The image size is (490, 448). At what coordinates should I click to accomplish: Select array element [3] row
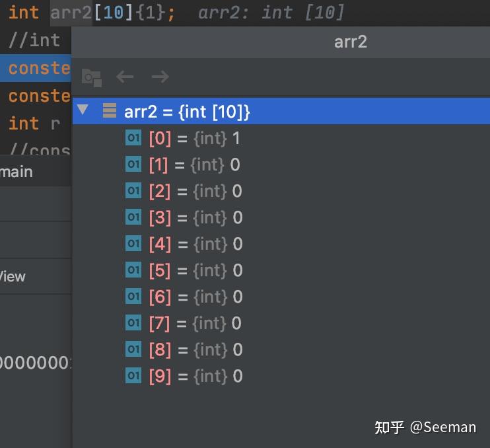[281, 217]
